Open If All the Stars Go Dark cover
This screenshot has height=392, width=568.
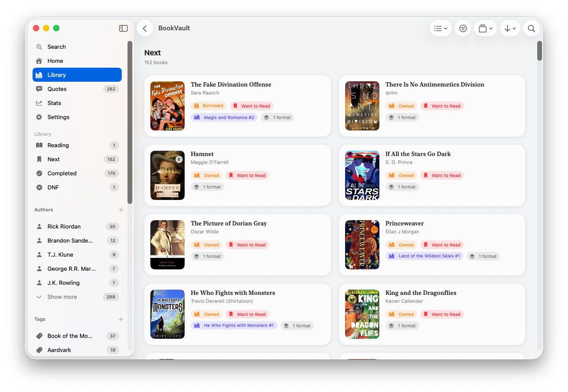[x=362, y=175]
